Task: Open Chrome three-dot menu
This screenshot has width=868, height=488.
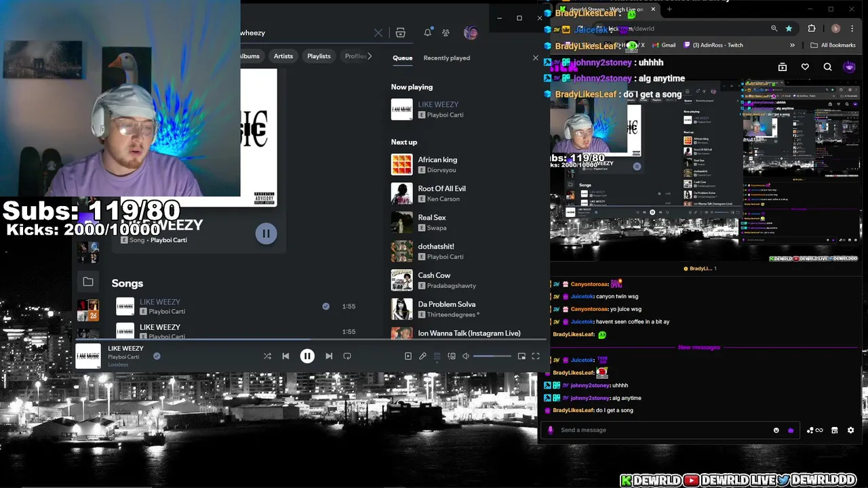Action: [853, 28]
